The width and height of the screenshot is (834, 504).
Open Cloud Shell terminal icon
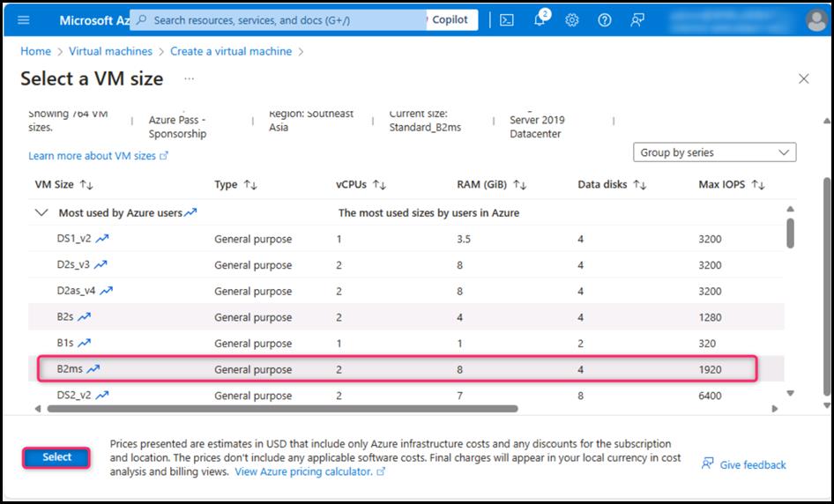click(507, 20)
